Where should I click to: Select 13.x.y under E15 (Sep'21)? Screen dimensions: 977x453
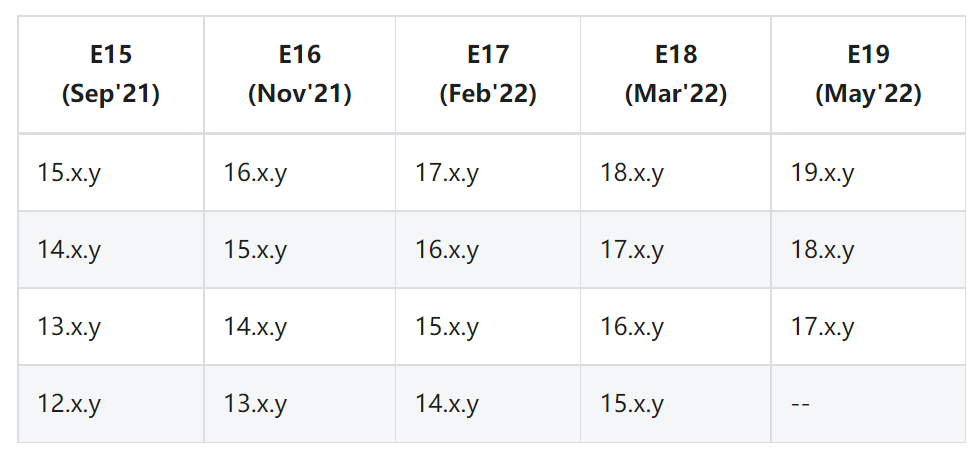click(69, 327)
